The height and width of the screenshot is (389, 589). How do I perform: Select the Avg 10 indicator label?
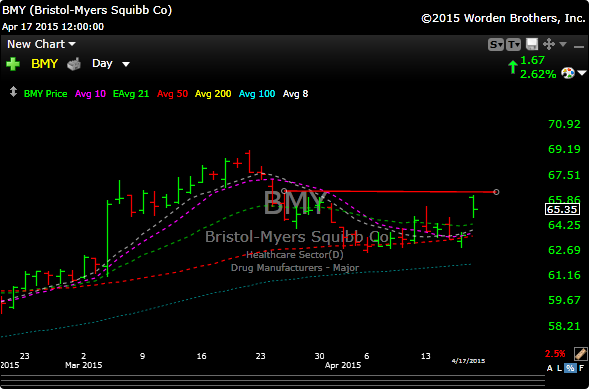coord(90,94)
